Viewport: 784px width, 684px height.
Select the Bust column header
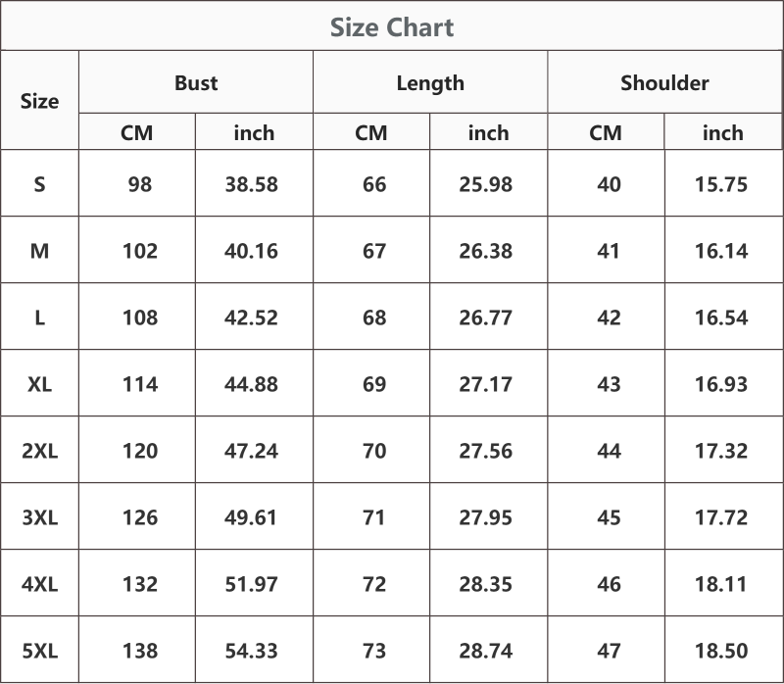tap(196, 83)
